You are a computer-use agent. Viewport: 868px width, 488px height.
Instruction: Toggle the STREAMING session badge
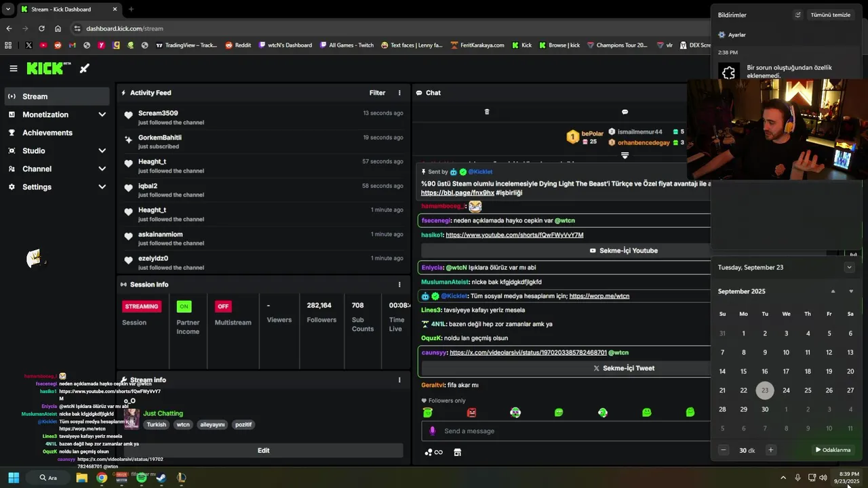point(142,306)
